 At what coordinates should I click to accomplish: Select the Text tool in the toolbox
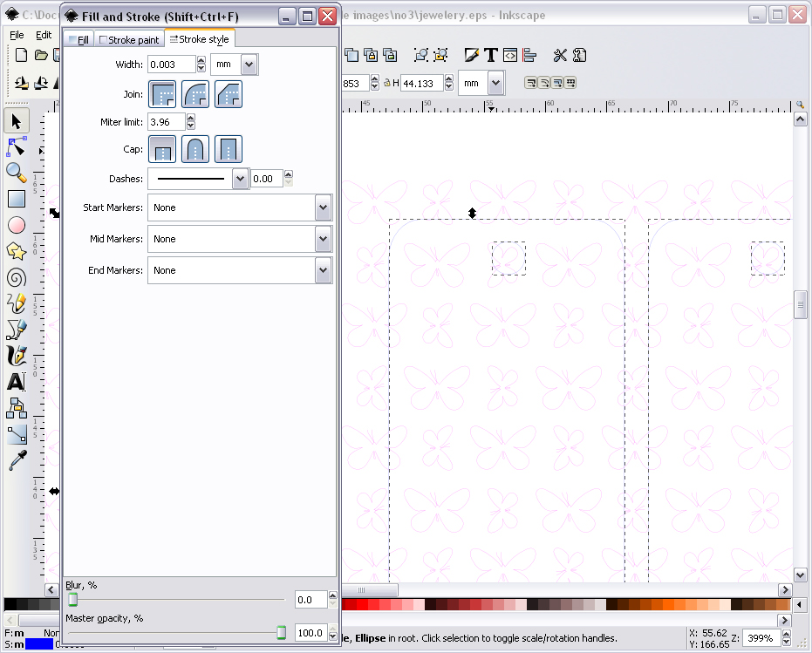pos(16,382)
